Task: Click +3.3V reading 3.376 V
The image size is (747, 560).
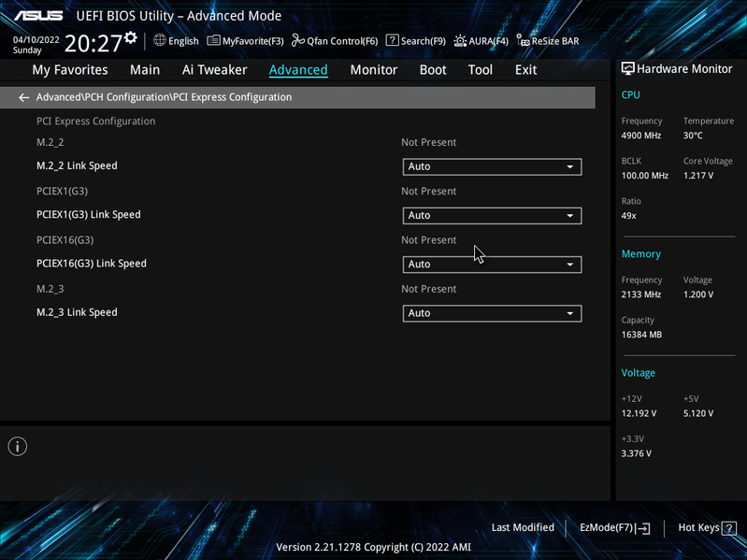Action: (637, 453)
